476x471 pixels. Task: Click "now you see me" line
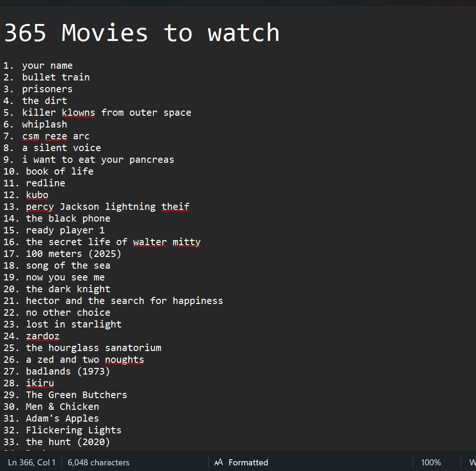click(x=65, y=277)
